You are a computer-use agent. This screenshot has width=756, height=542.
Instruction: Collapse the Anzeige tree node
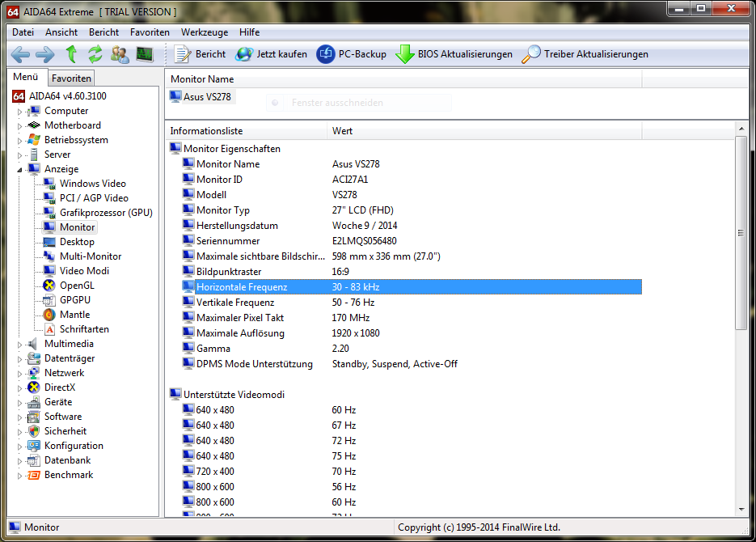[x=19, y=170]
